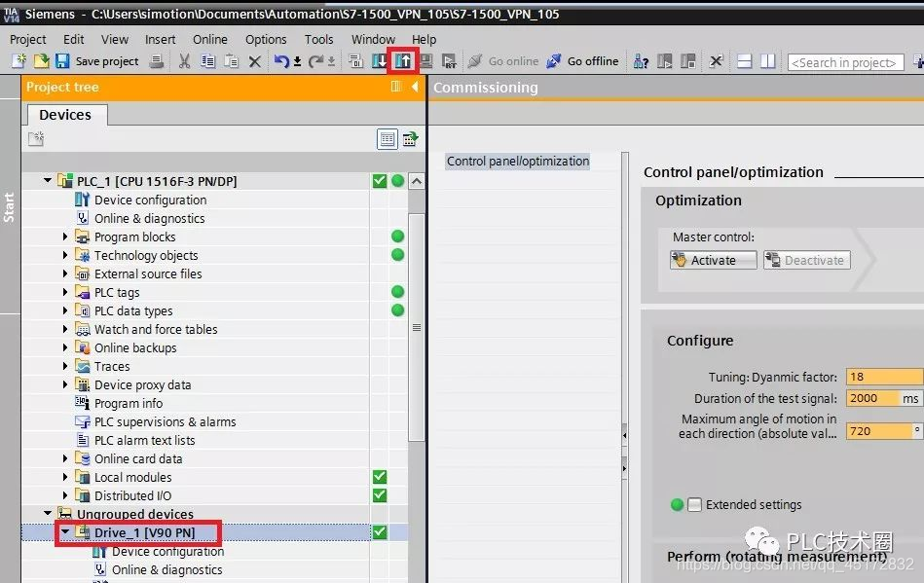This screenshot has width=924, height=583.
Task: Click the Go offline button
Action: [583, 60]
